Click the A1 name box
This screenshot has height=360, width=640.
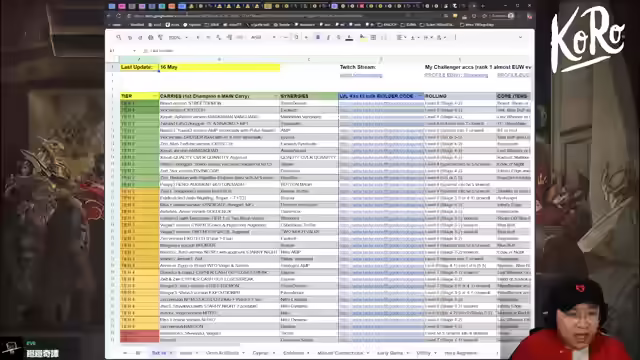pyautogui.click(x=122, y=51)
